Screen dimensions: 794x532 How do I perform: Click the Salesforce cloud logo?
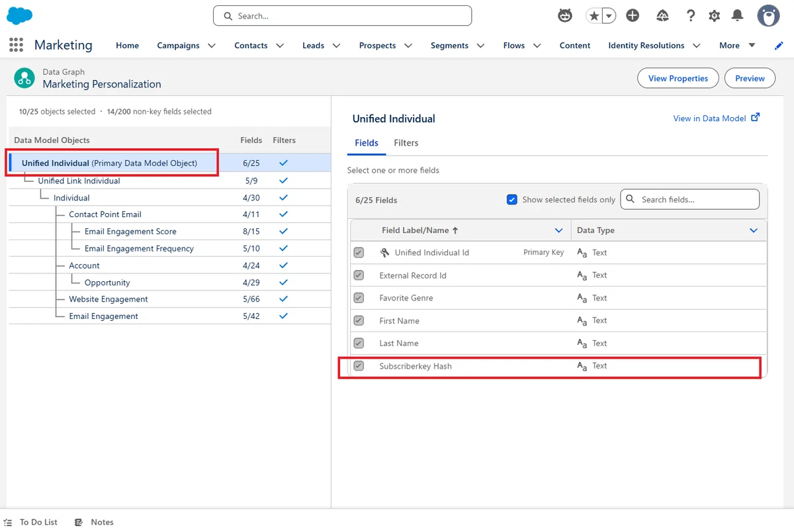(20, 15)
